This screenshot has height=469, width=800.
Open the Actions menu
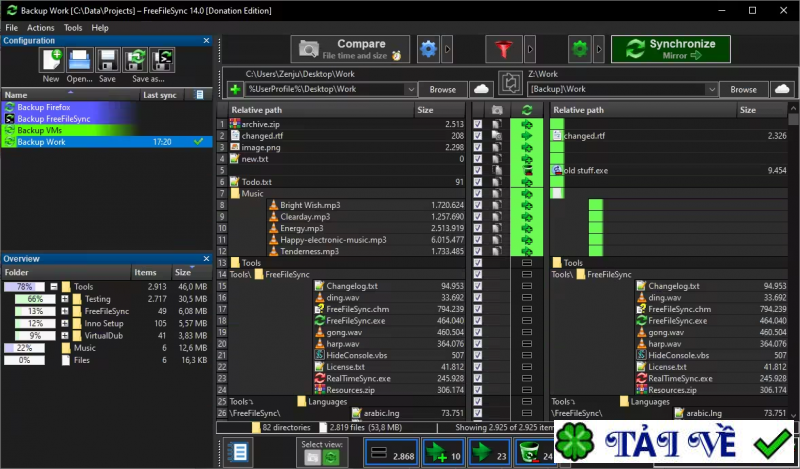pyautogui.click(x=41, y=28)
